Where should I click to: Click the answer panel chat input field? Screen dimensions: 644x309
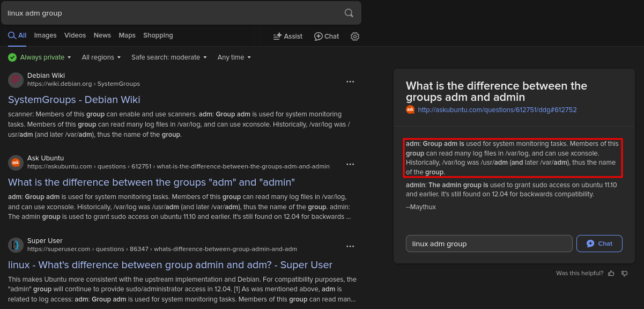489,244
